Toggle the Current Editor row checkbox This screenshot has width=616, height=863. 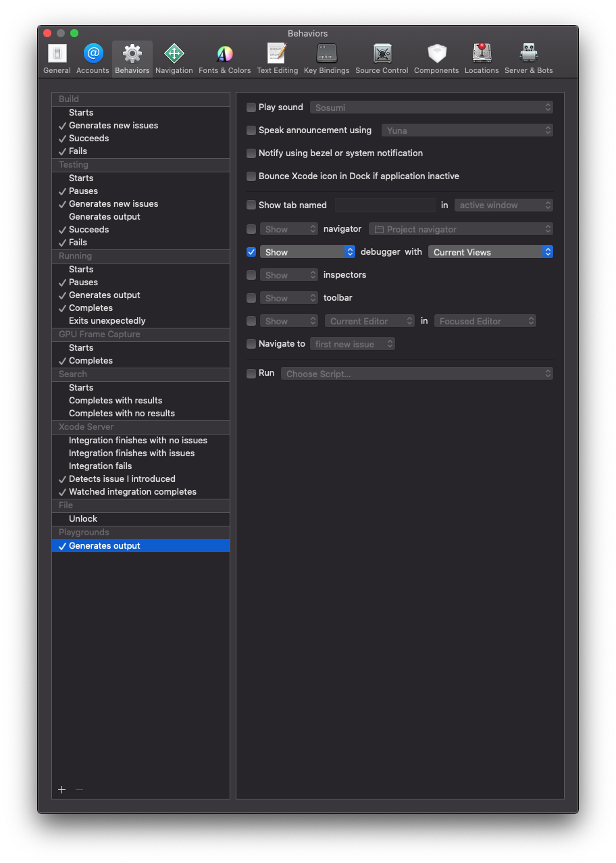tap(251, 321)
